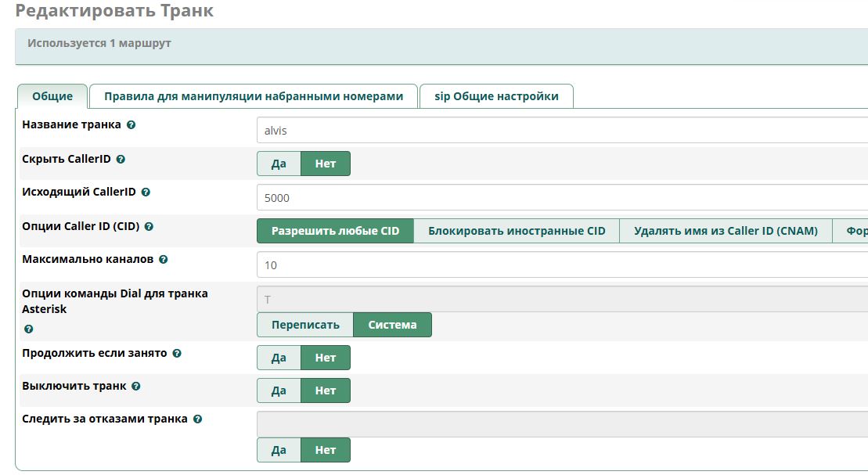Show help for Следить за отказами транка
Image resolution: width=868 pixels, height=475 pixels.
click(x=197, y=419)
